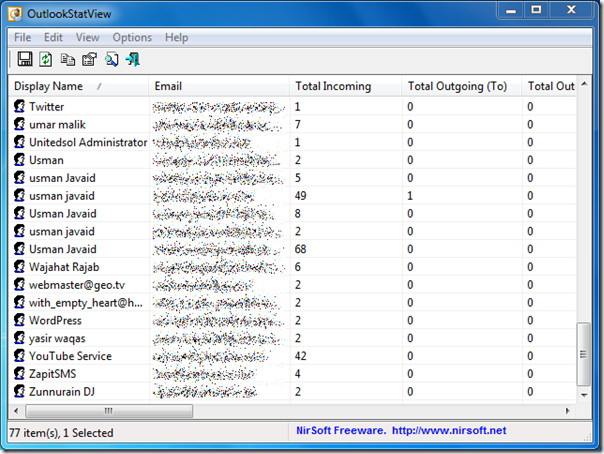
Task: Open the File menu
Action: click(x=22, y=37)
